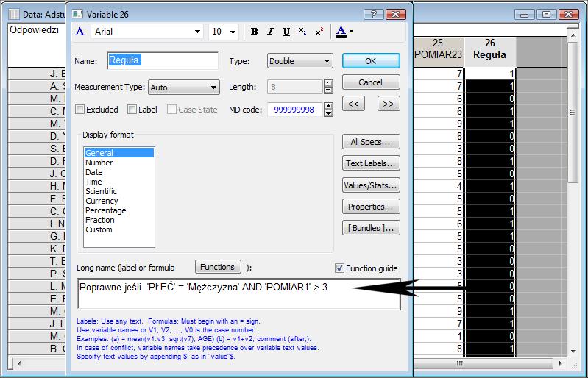
Task: Select Percentage display format
Action: click(x=119, y=210)
